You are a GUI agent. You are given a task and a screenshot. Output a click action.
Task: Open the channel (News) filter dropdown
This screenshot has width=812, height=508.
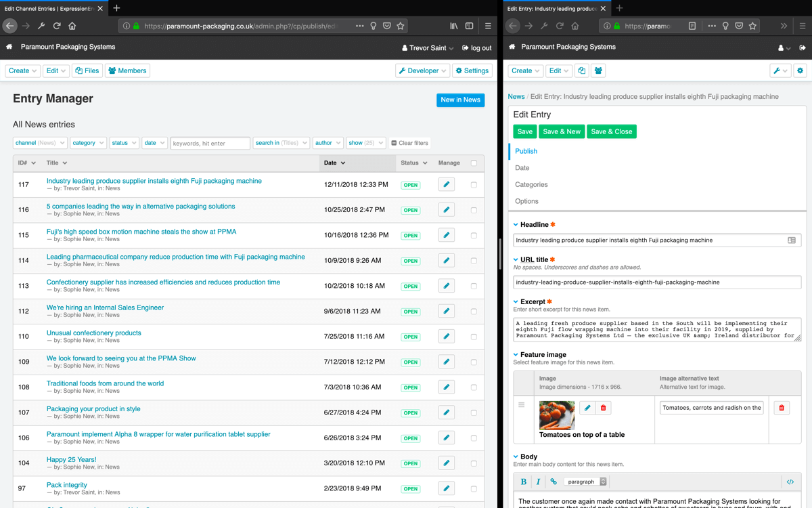[40, 143]
